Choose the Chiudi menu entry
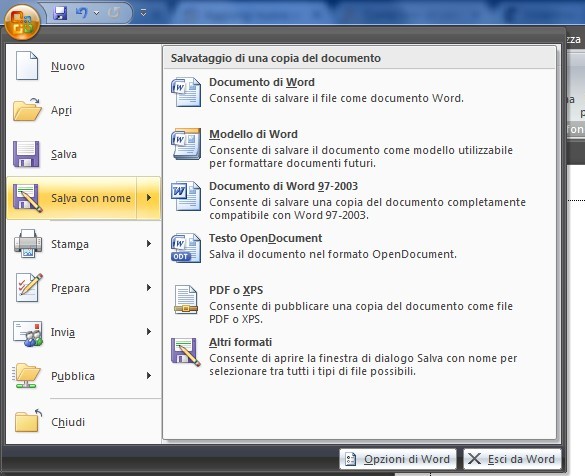 [84, 422]
